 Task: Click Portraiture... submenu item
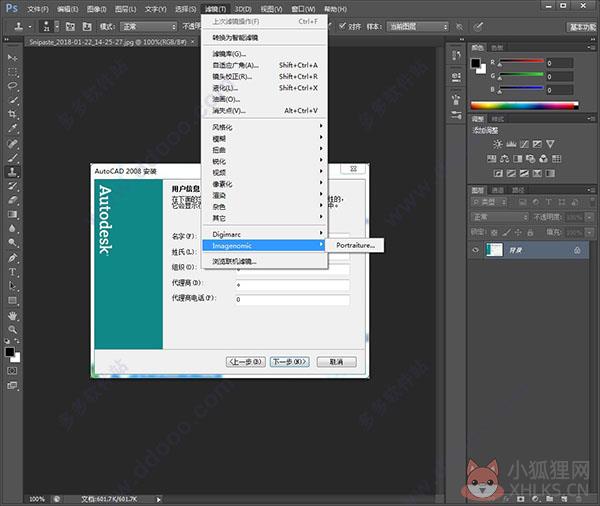tap(355, 245)
